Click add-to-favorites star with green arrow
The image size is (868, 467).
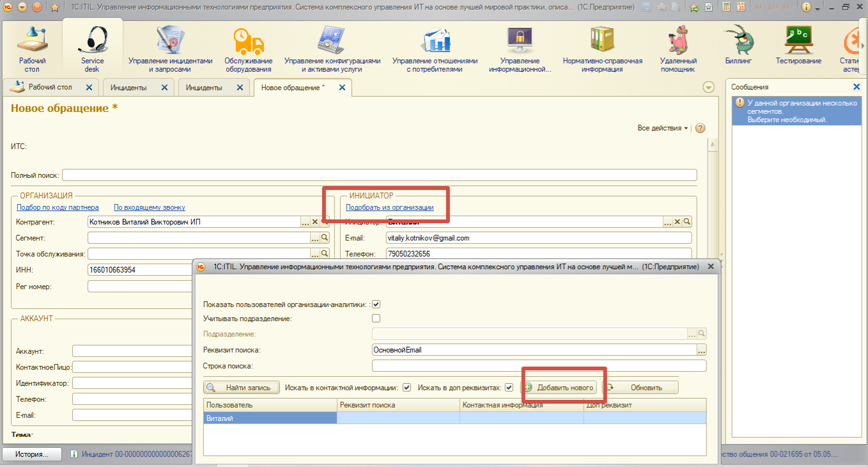tap(694, 7)
